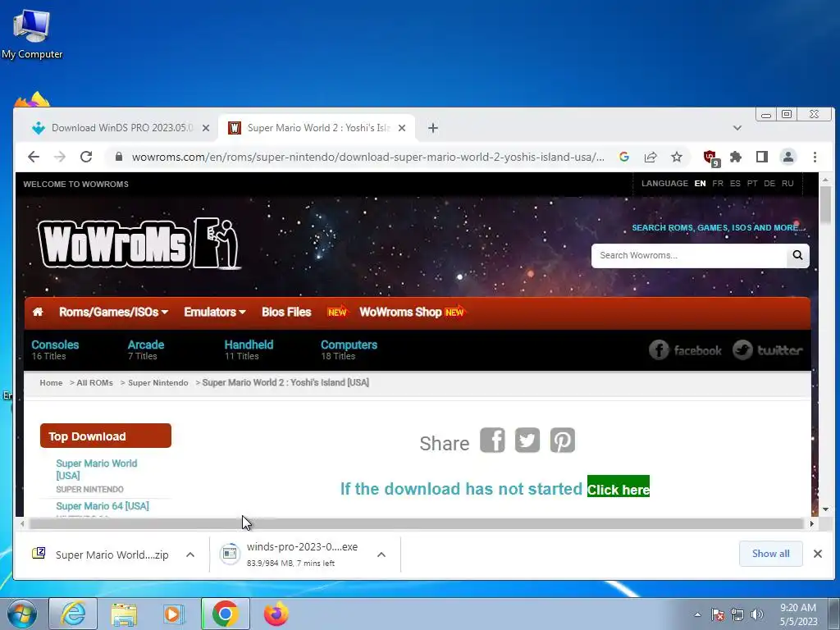Open the WoWroms Shop menu item
Viewport: 840px width, 630px height.
(x=400, y=312)
